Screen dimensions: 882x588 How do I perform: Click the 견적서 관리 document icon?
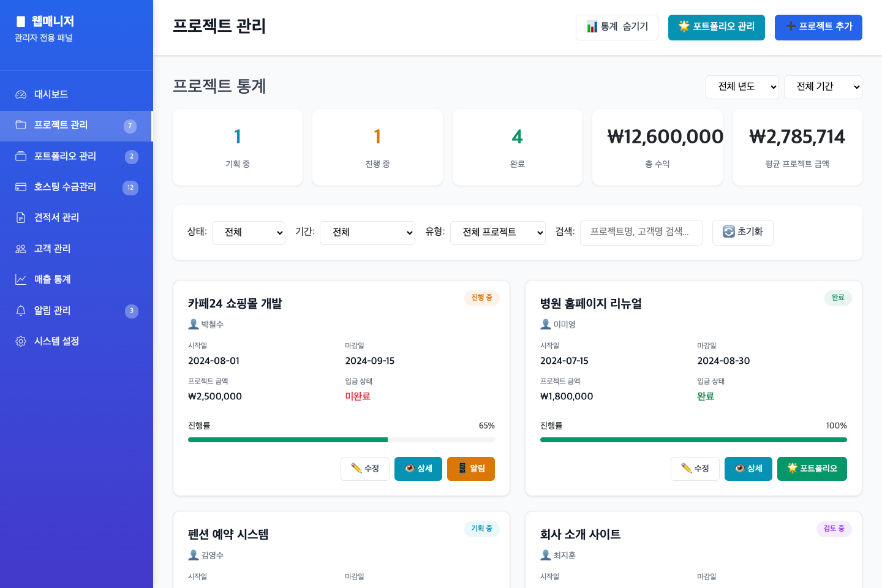pos(21,217)
